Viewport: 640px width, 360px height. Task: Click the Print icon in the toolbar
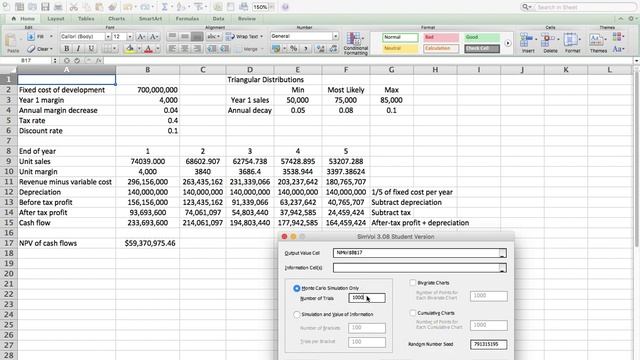[x=58, y=7]
